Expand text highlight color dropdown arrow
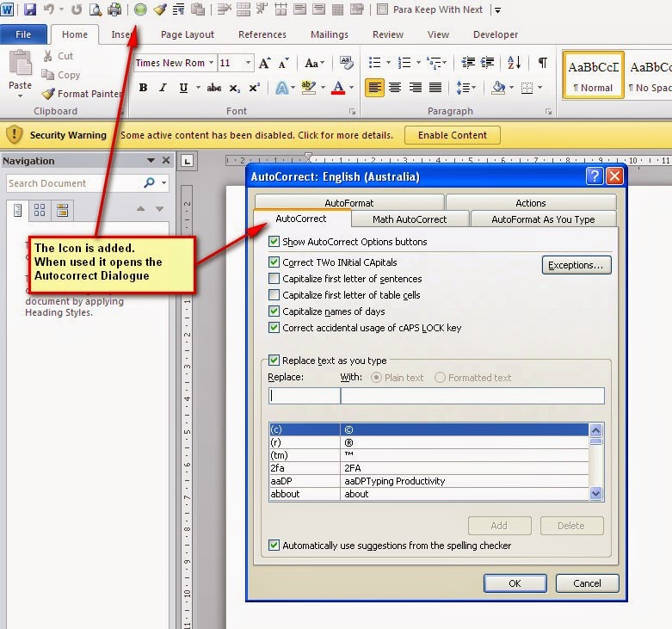The height and width of the screenshot is (629, 672). tap(324, 88)
